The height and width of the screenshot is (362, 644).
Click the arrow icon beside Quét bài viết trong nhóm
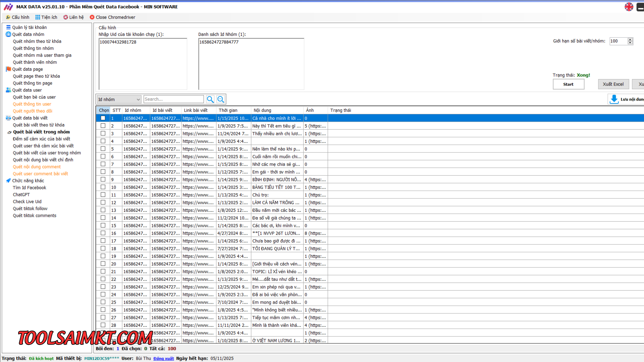pyautogui.click(x=10, y=132)
